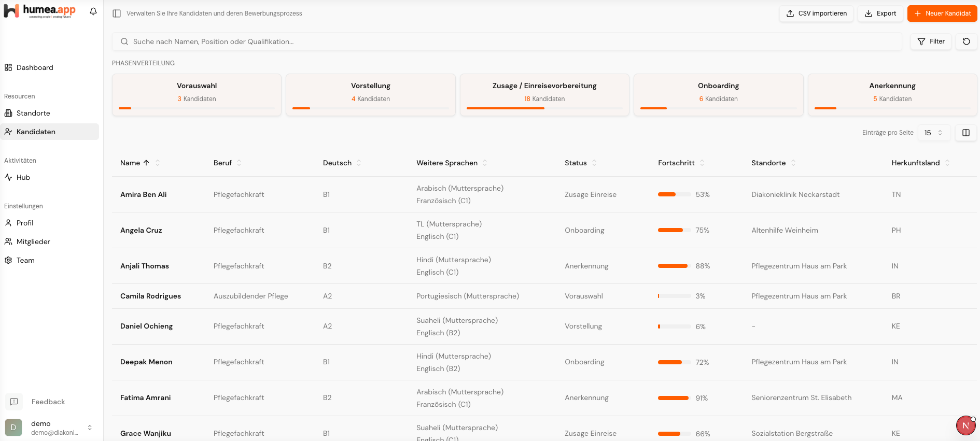Open candidate Angela Cruz
Image resolution: width=980 pixels, height=441 pixels.
pyautogui.click(x=141, y=230)
